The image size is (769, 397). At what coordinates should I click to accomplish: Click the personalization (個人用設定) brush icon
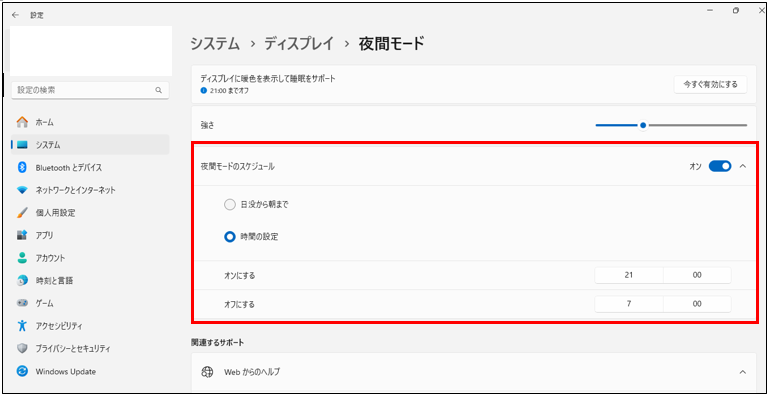pyautogui.click(x=22, y=212)
